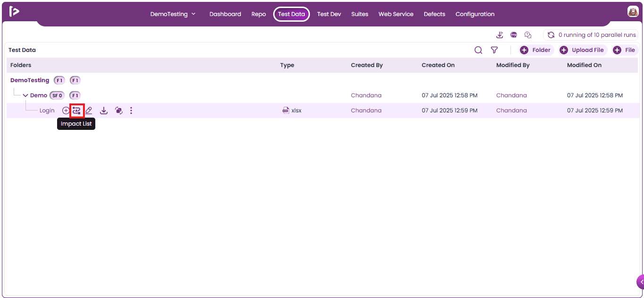644x298 pixels.
Task: Download the Login file
Action: 104,111
